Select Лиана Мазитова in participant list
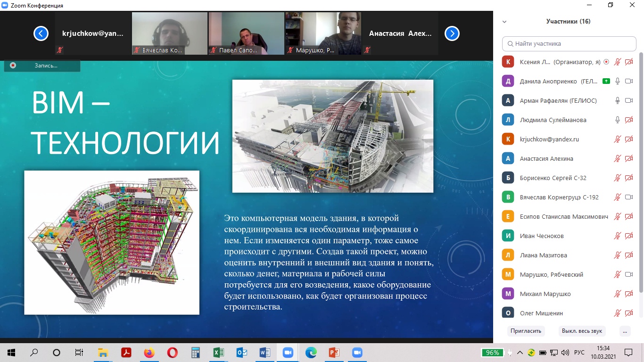 (543, 255)
